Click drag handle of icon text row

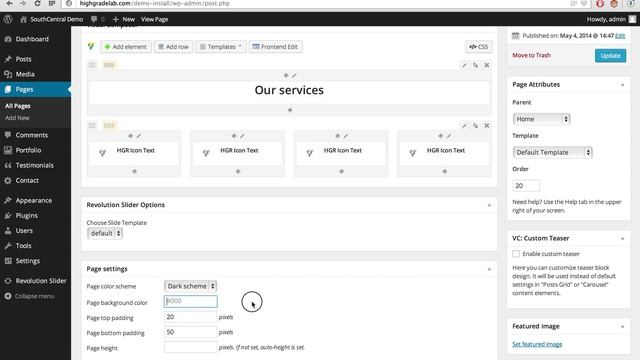[x=92, y=125]
